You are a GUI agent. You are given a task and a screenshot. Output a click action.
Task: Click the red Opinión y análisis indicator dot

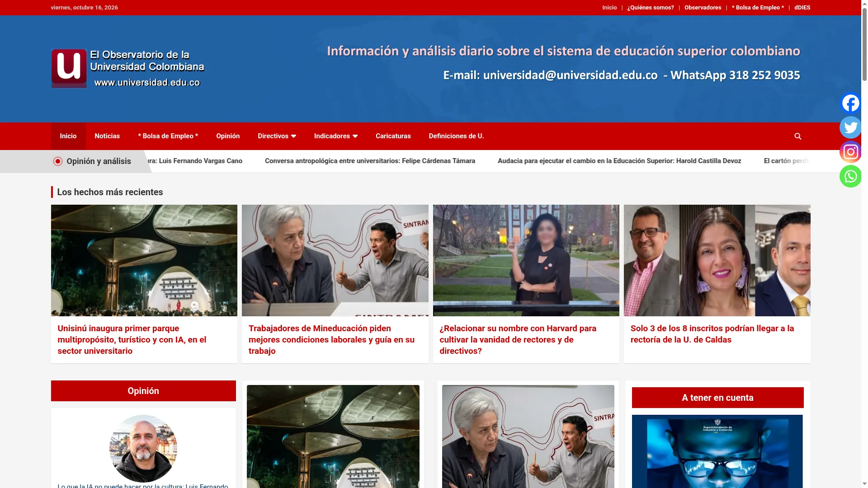coord(57,161)
